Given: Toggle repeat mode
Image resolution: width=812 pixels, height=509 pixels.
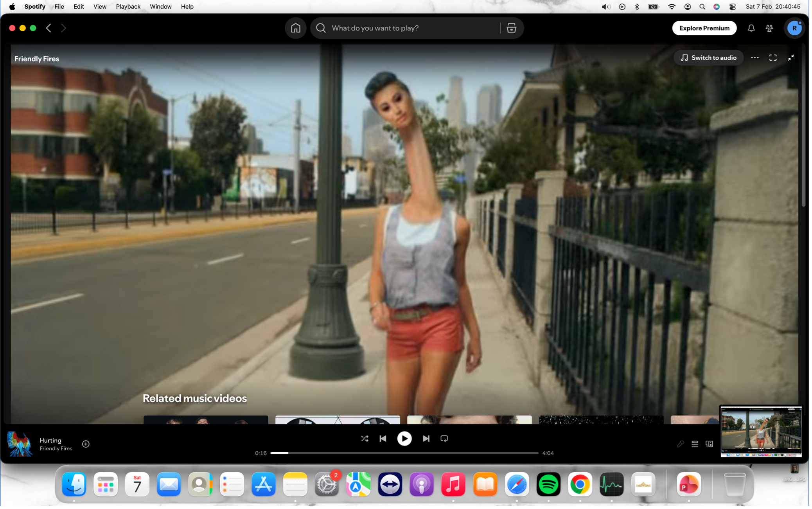Looking at the screenshot, I should [x=444, y=439].
